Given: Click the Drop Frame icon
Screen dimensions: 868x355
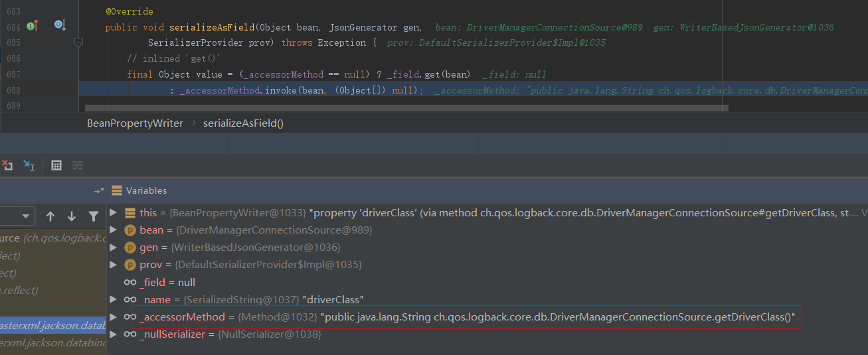Looking at the screenshot, I should pos(7,165).
